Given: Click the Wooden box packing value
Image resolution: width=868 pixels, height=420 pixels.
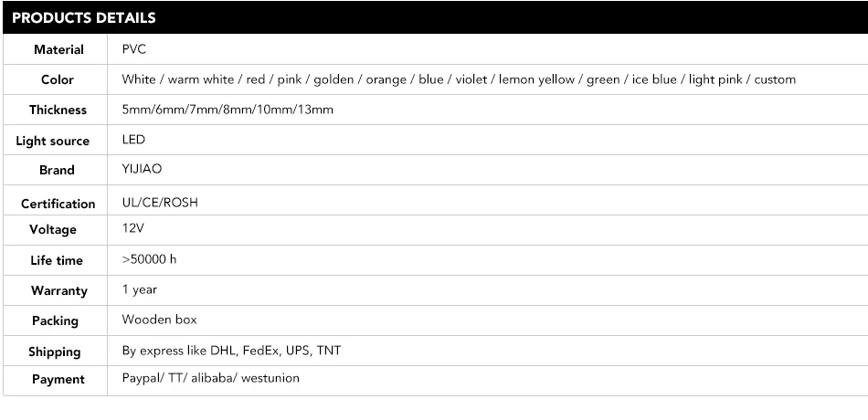Looking at the screenshot, I should [160, 320].
